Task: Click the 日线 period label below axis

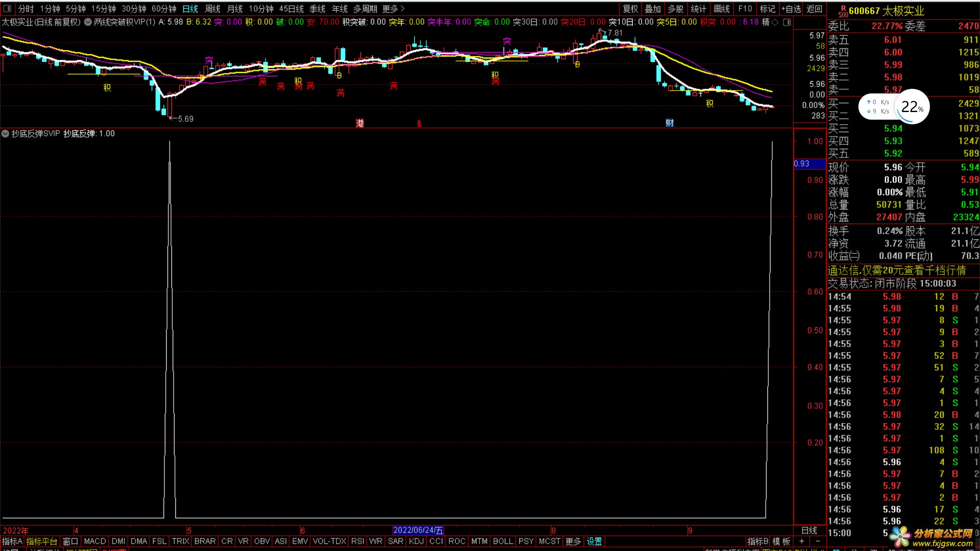Action: pos(809,530)
